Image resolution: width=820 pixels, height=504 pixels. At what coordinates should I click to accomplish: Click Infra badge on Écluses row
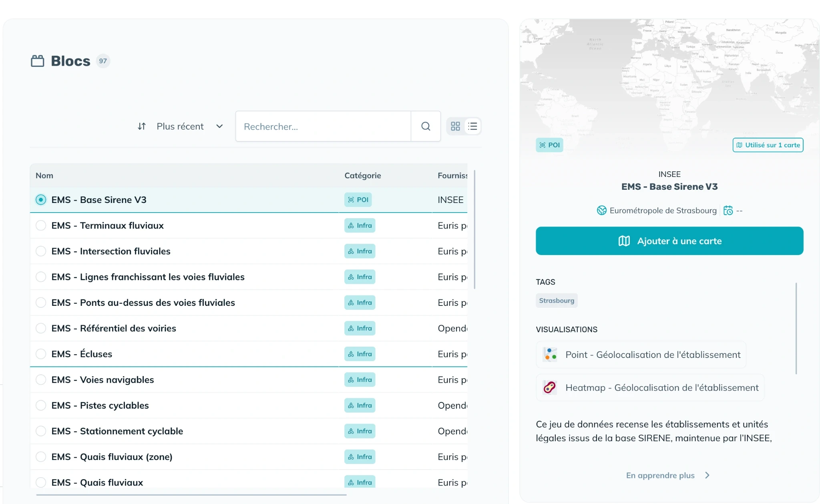pyautogui.click(x=360, y=354)
